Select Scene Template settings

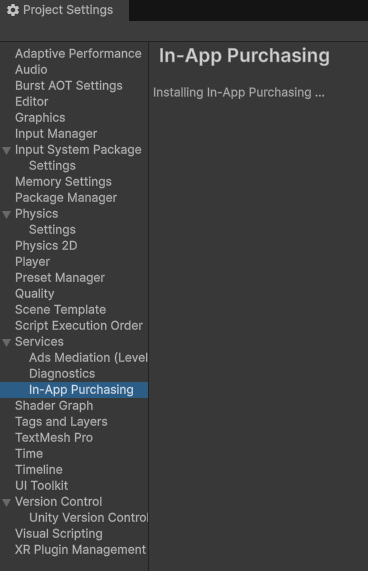60,310
